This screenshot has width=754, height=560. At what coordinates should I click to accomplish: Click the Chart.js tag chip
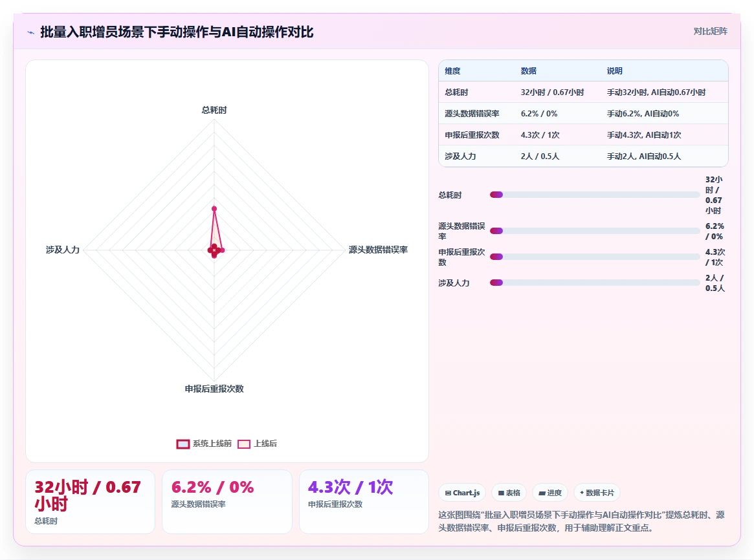point(462,493)
